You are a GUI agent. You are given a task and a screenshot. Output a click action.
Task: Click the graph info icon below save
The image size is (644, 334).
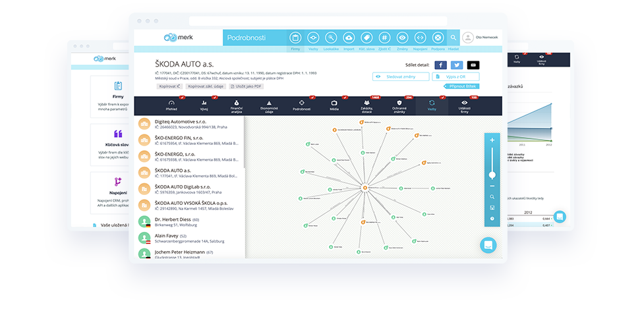pos(492,219)
